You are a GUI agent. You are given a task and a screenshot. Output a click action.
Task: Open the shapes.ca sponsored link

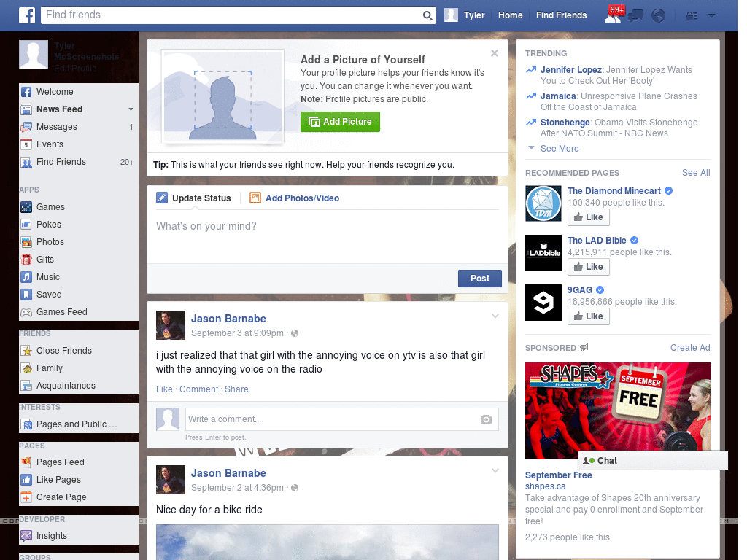[545, 486]
